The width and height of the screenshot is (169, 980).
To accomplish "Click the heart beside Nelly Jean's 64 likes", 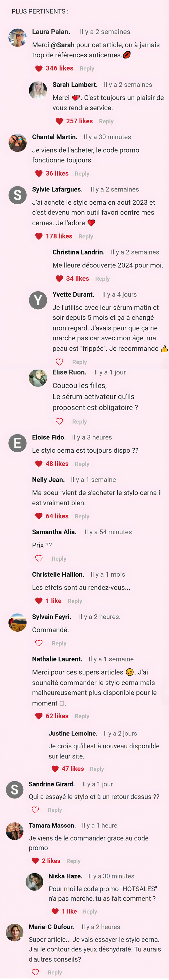I will [x=39, y=516].
